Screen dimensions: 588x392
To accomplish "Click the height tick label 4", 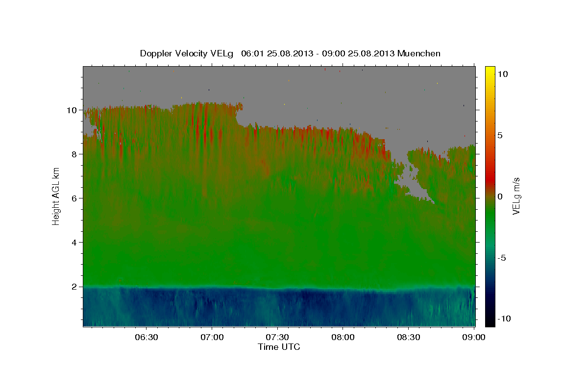I will [x=74, y=243].
